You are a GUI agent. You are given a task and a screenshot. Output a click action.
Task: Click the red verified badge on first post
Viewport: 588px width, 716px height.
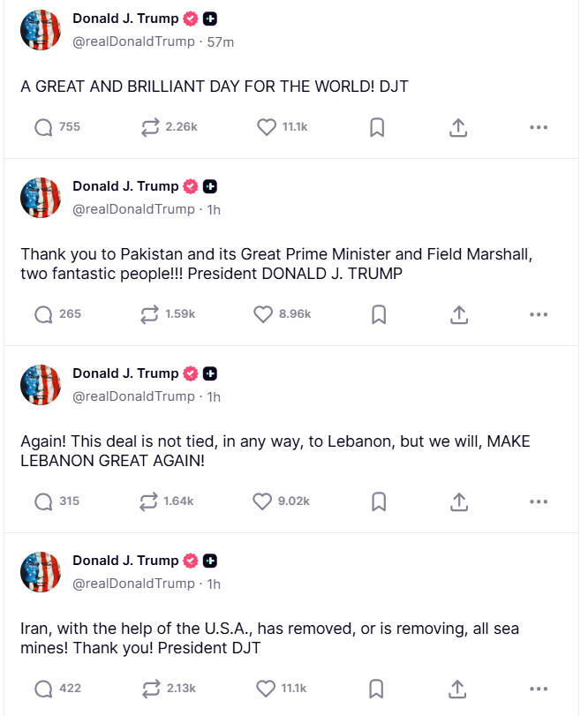pyautogui.click(x=191, y=19)
